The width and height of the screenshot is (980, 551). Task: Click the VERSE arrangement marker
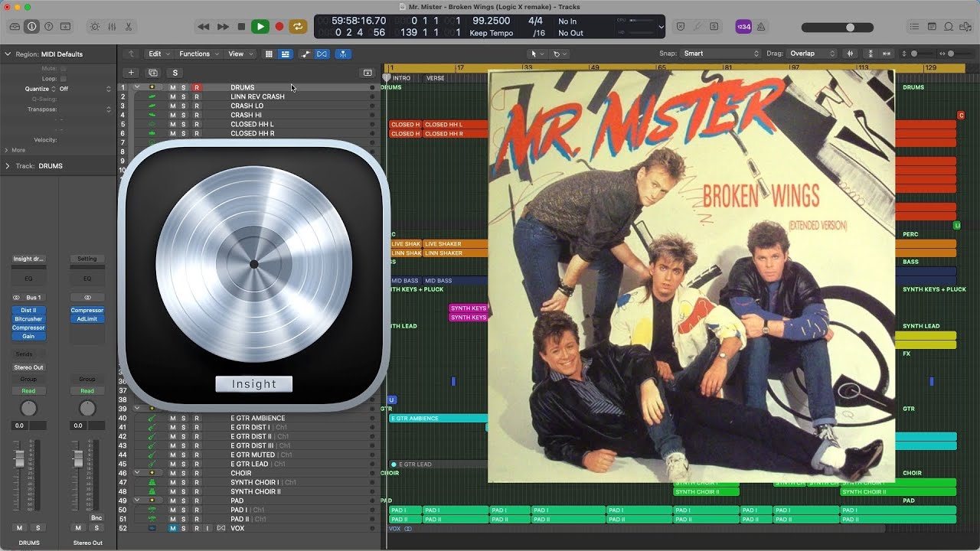(435, 78)
